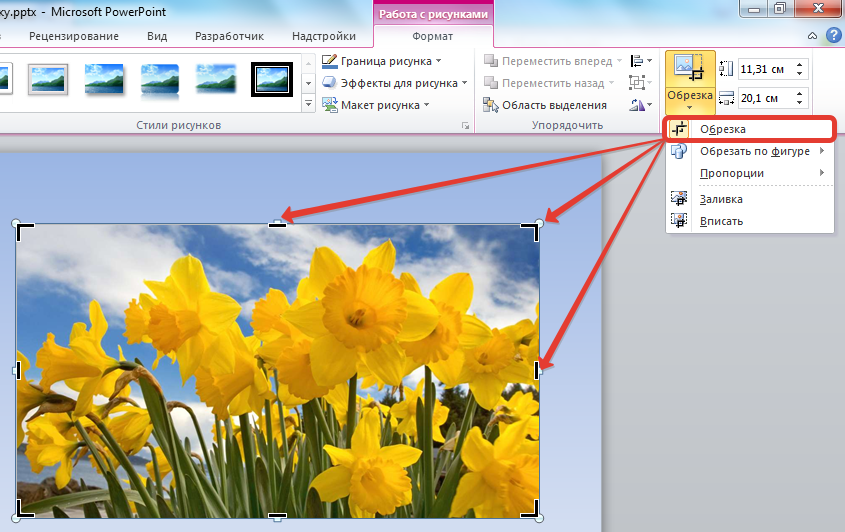Select Заливка in crop menu
The height and width of the screenshot is (532, 845).
tap(750, 199)
